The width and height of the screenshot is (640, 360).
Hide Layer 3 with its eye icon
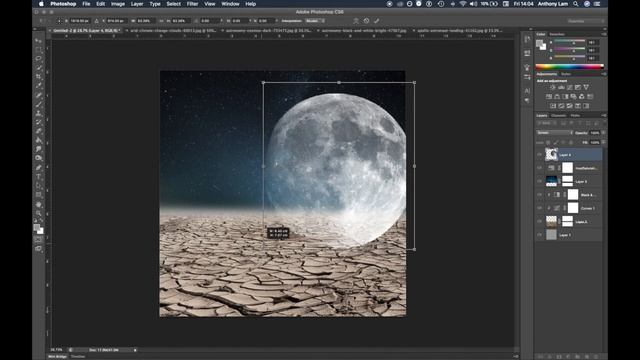[540, 181]
